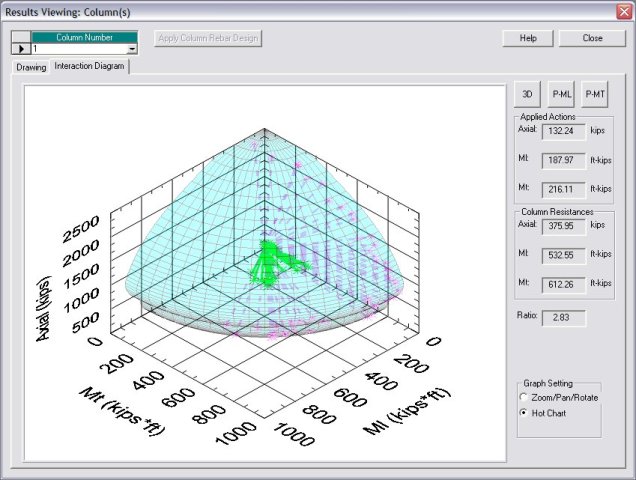Click the Column Resistances Mt value 612.26
The image size is (636, 480).
(564, 284)
